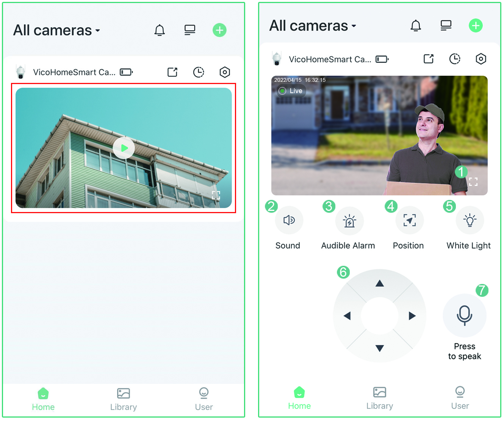
Task: Tap the Live status indicator
Action: 291,91
